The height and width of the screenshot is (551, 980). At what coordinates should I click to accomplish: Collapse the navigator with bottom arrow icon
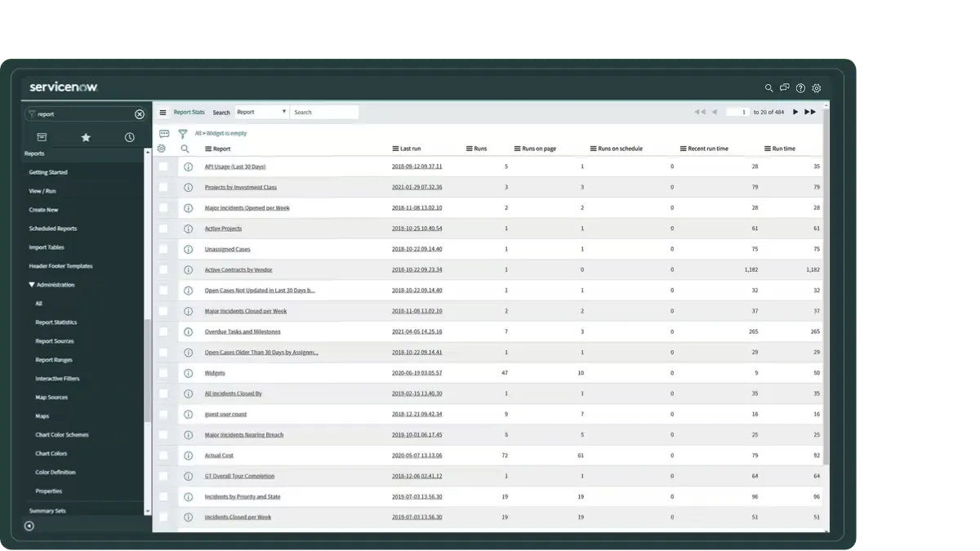click(x=29, y=526)
